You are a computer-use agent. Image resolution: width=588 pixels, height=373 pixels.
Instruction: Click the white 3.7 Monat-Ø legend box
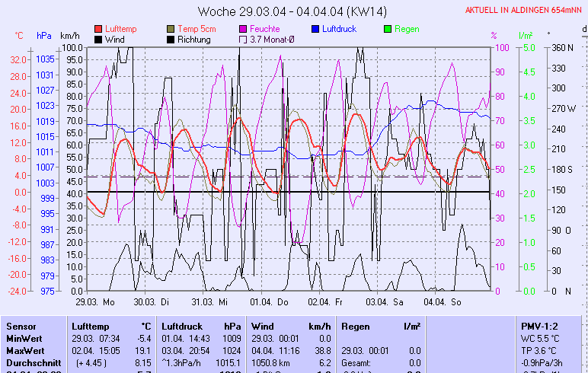(244, 40)
